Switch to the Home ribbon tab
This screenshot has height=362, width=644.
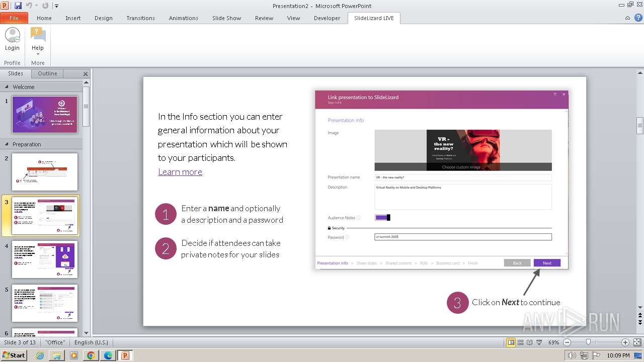tap(44, 18)
